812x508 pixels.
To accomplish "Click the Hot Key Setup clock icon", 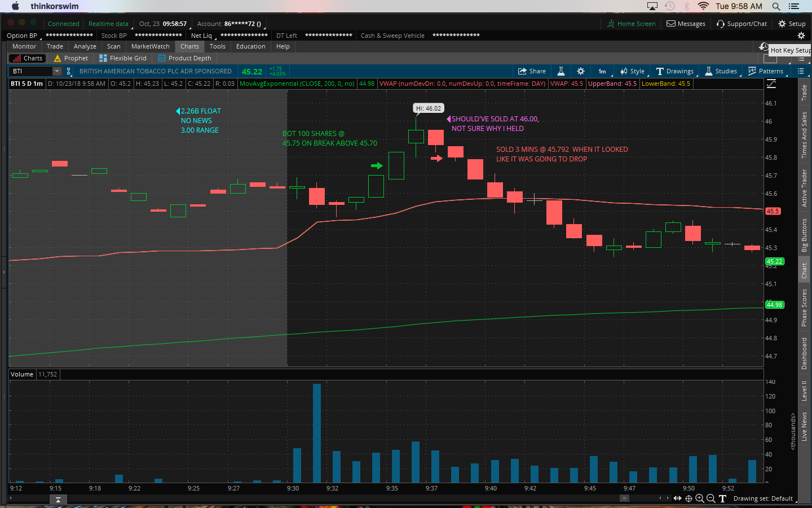I will tap(764, 47).
